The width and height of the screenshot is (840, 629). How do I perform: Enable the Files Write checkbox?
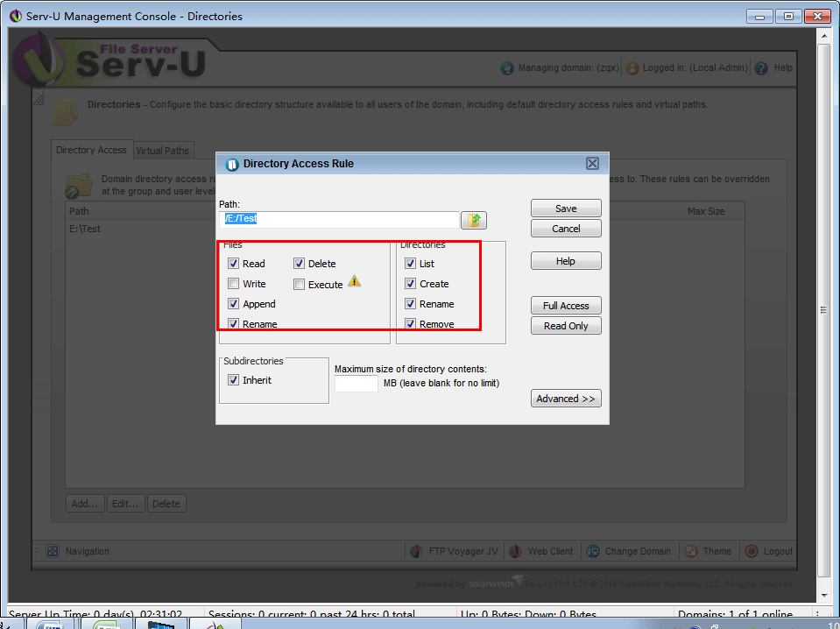(233, 284)
